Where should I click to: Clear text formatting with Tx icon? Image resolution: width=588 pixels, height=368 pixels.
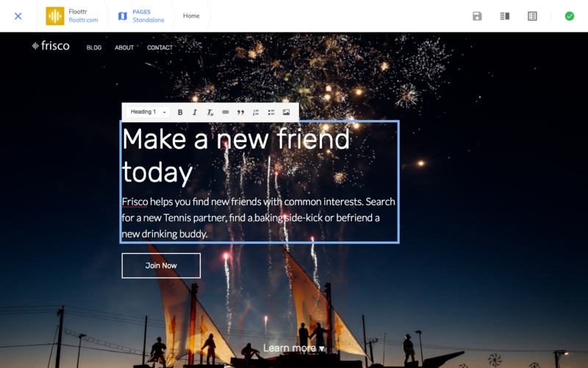210,113
